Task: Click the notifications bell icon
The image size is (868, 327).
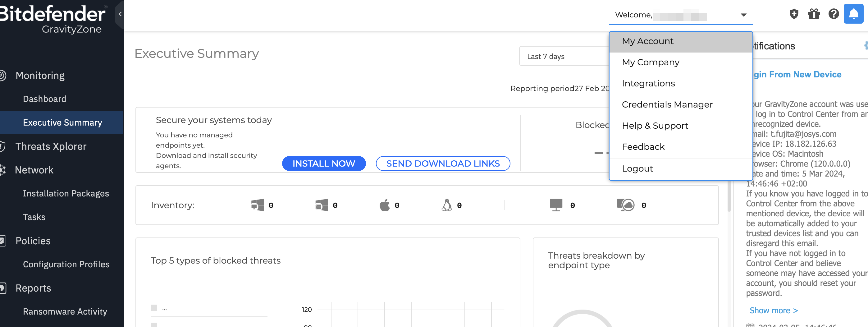Action: click(853, 14)
